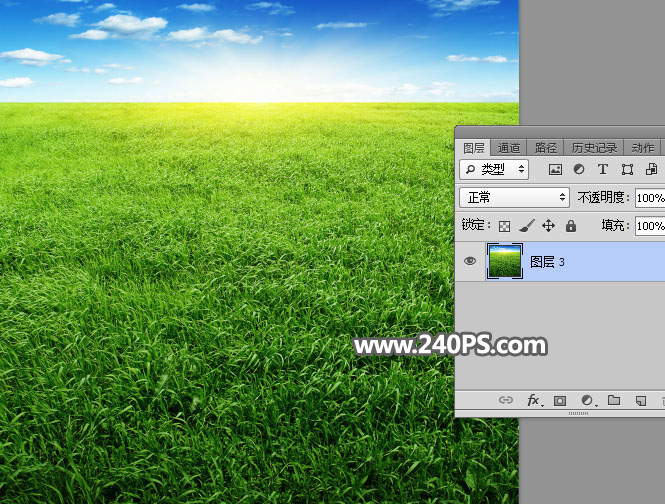Filter layers by pixel image type
665x504 pixels.
(x=556, y=170)
